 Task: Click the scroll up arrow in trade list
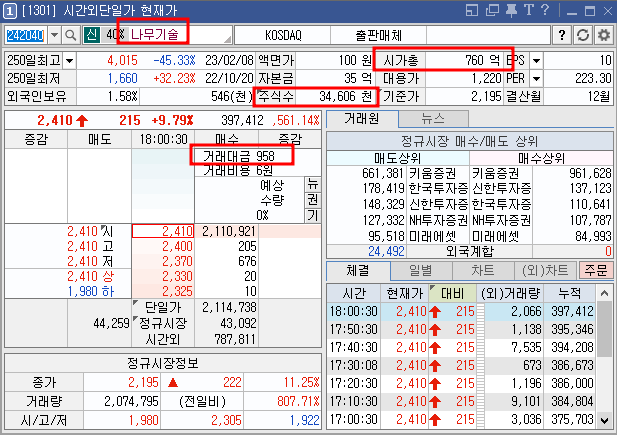604,293
